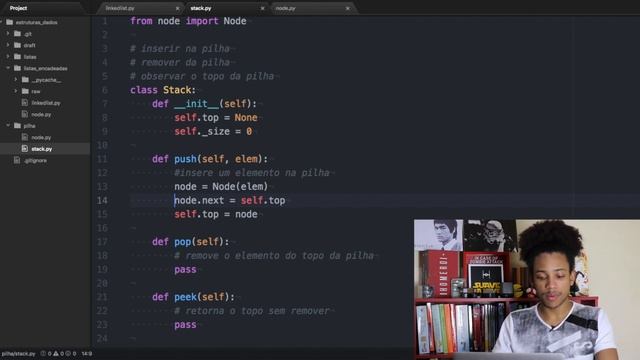Click on 'def peek(self):' line
The height and width of the screenshot is (360, 640).
pyautogui.click(x=193, y=297)
